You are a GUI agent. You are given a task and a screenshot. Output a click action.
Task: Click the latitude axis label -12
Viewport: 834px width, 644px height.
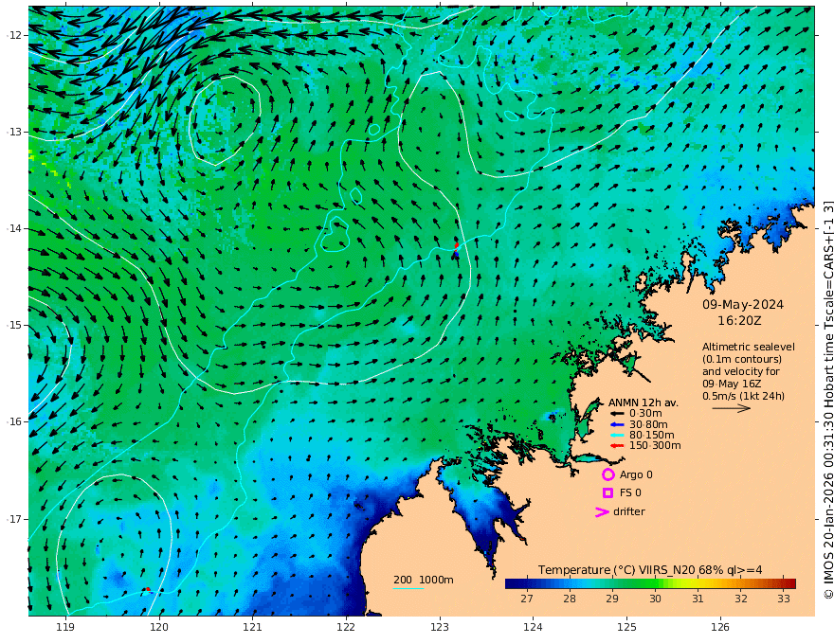tap(14, 35)
